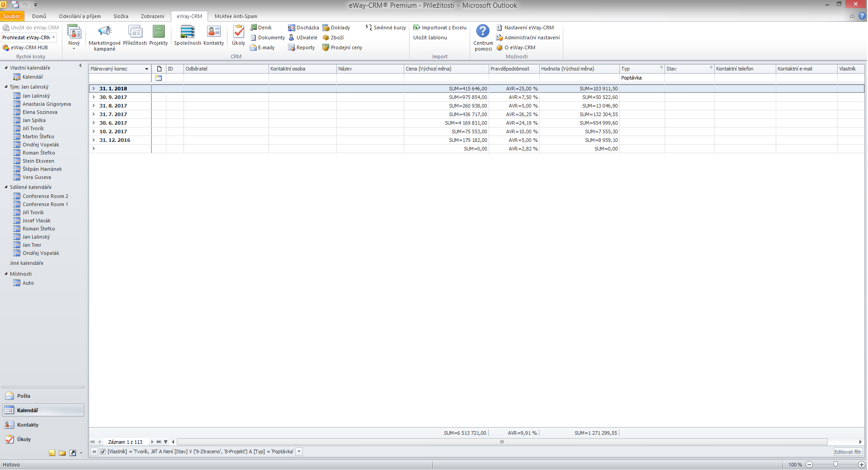Open Nastavení eWay-CRM
This screenshot has height=470, width=868.
tap(525, 28)
